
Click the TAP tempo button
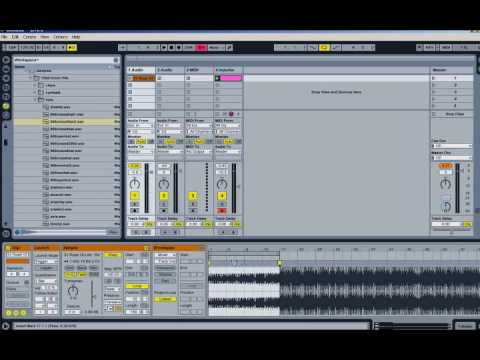(12, 48)
